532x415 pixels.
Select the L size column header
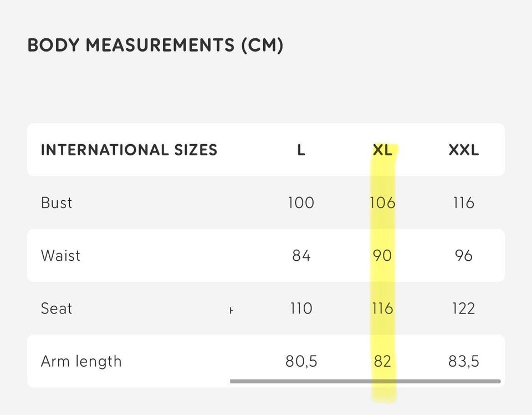pos(301,150)
